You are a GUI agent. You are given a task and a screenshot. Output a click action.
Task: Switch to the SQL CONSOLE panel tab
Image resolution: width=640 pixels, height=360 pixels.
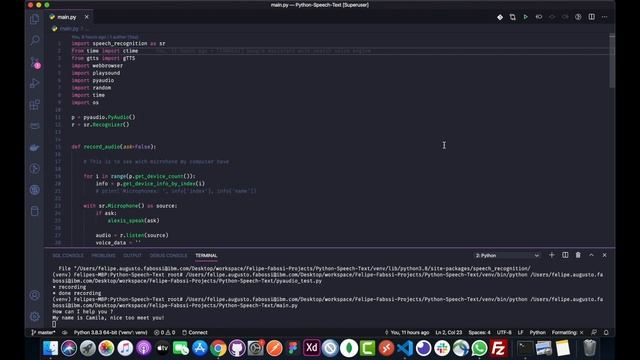(x=68, y=256)
